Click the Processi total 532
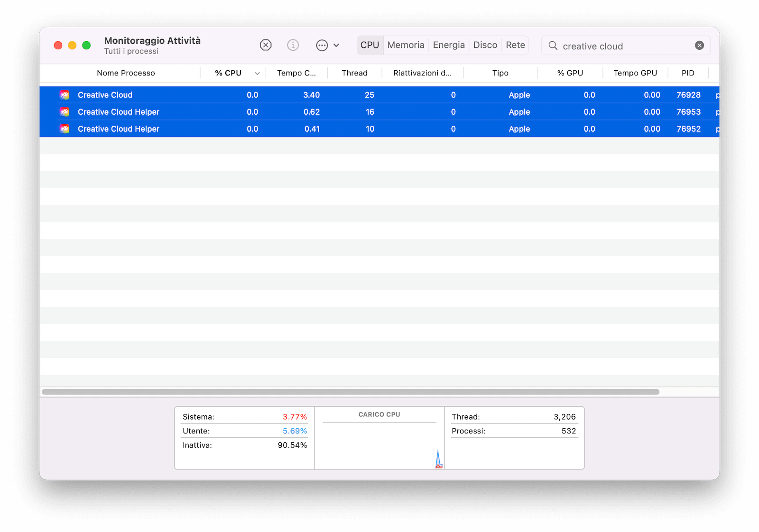Viewport: 759px width, 532px height. (569, 431)
